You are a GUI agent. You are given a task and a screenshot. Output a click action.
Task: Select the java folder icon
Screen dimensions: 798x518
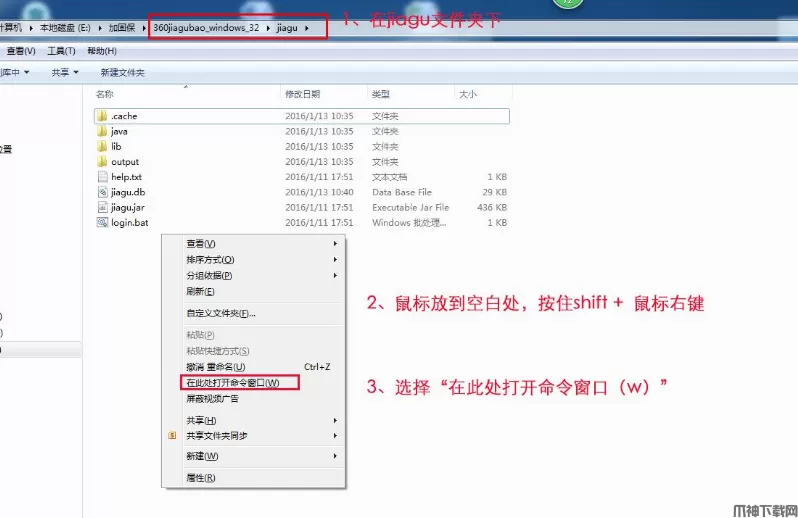pyautogui.click(x=102, y=131)
